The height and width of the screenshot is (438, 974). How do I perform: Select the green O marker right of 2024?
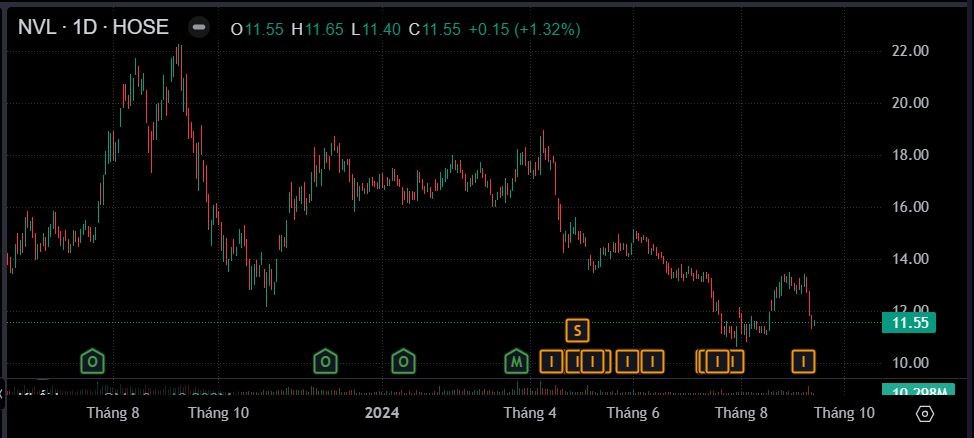click(x=403, y=360)
